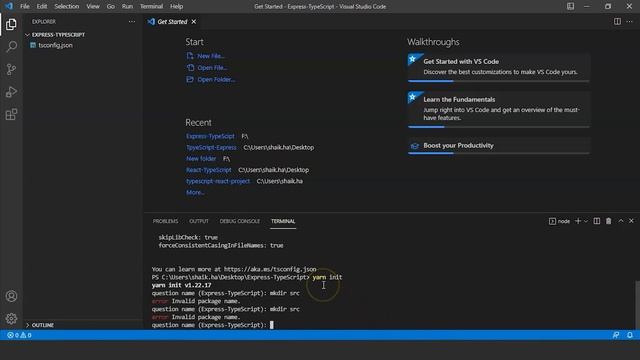Open Explorer views and more actions ellipsis
Screen dimensions: 640x360
click(131, 22)
